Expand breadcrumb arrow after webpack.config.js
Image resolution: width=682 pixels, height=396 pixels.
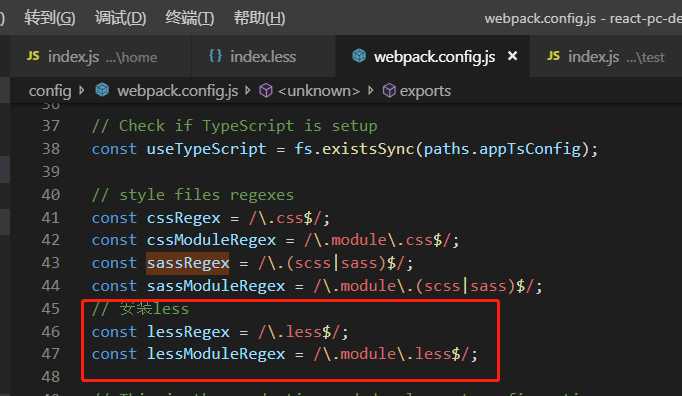248,91
